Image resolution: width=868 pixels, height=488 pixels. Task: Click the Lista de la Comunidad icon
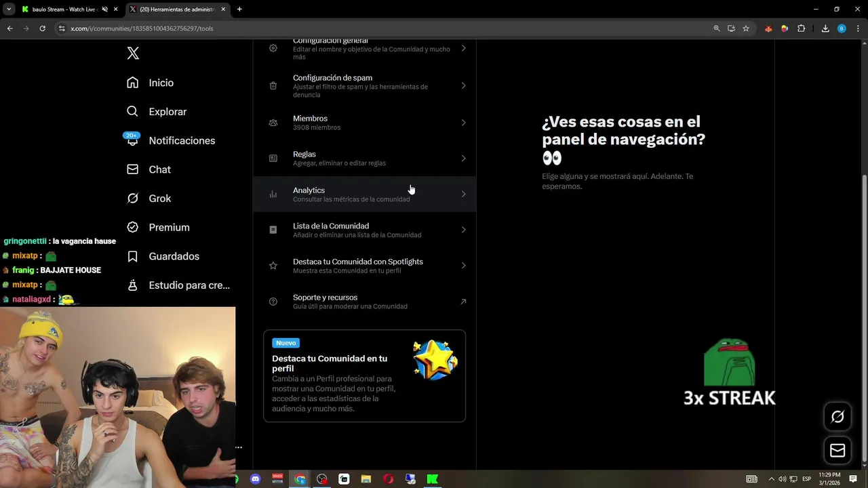click(x=273, y=230)
